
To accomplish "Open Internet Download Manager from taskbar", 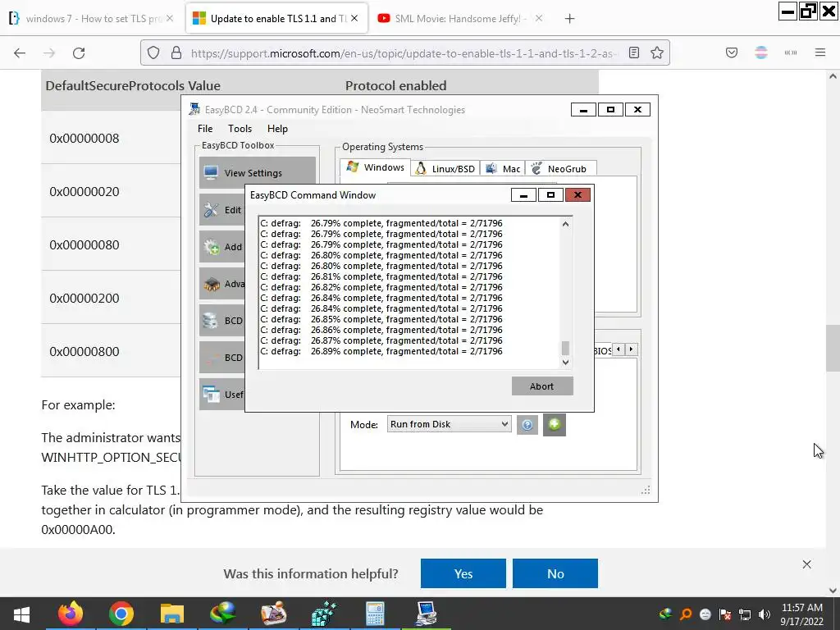I will (223, 614).
